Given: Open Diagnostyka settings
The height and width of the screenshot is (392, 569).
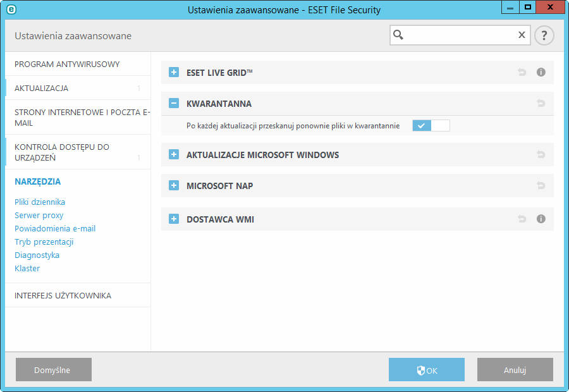Looking at the screenshot, I should pyautogui.click(x=37, y=255).
